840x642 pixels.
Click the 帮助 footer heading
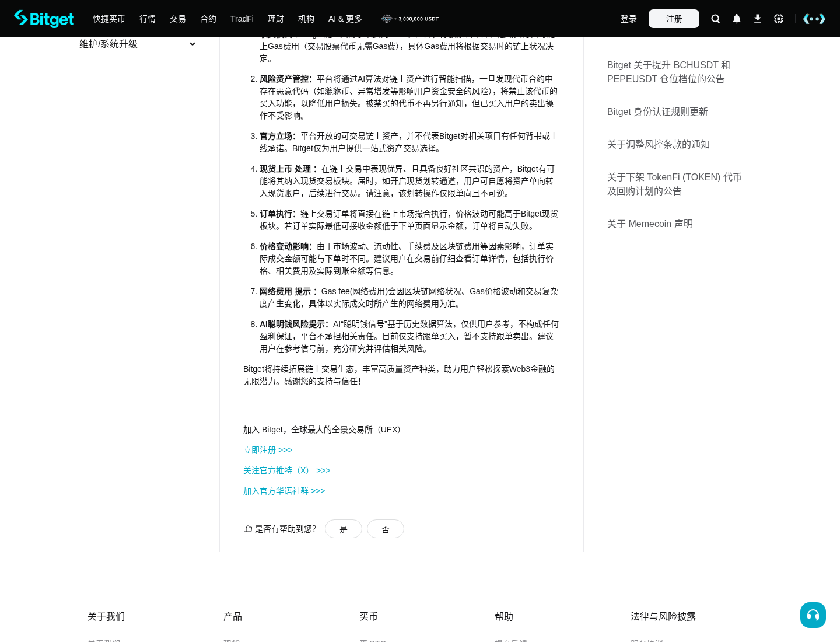coord(504,616)
